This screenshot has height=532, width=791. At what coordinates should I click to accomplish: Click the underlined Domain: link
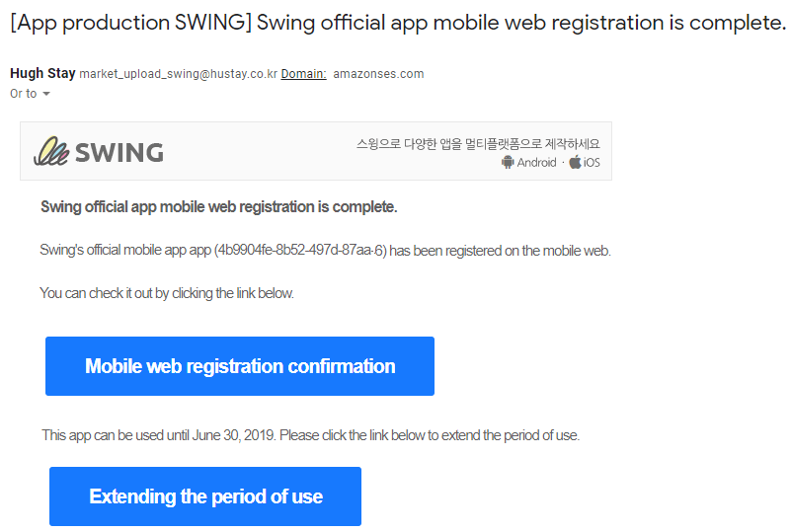point(303,74)
